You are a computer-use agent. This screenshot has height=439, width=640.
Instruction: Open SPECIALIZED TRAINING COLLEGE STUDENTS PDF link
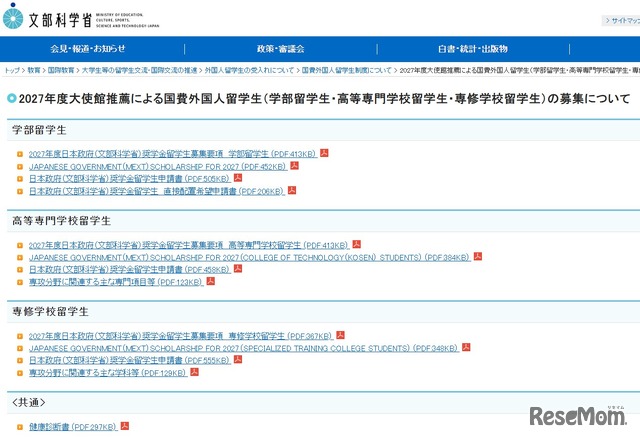coord(244,348)
